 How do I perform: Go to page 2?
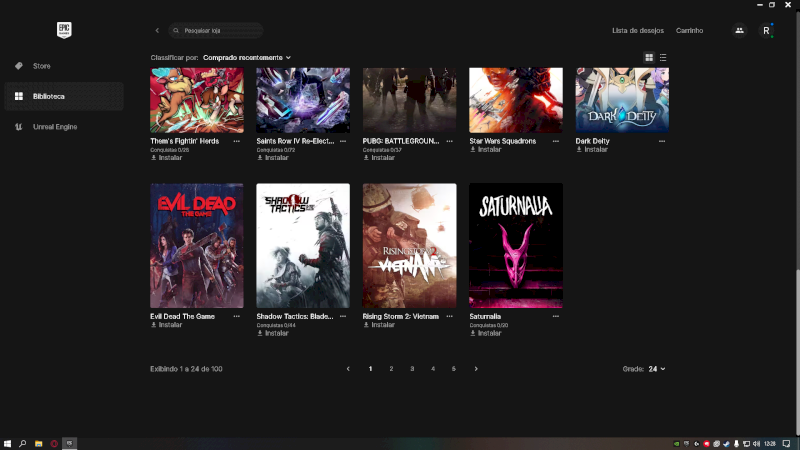click(391, 369)
